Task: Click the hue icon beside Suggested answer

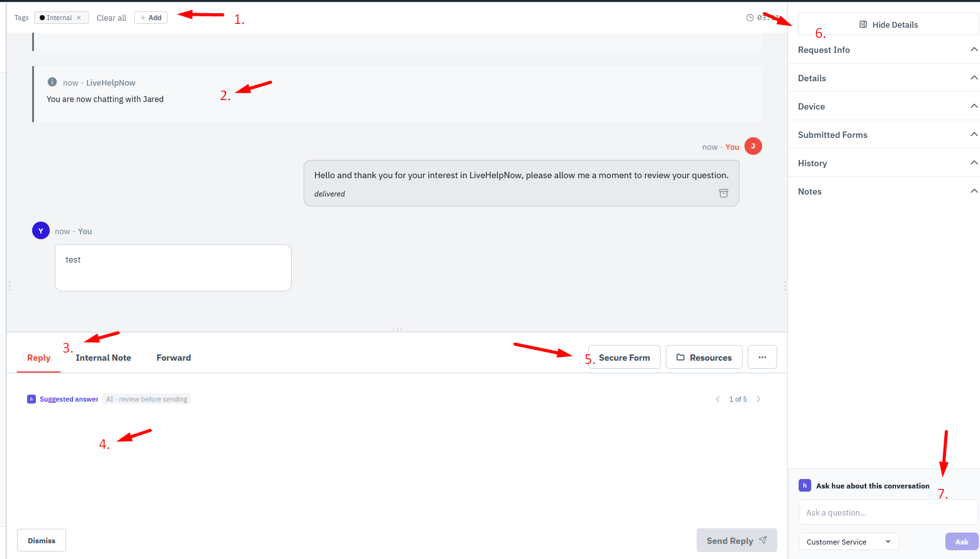Action: click(31, 399)
